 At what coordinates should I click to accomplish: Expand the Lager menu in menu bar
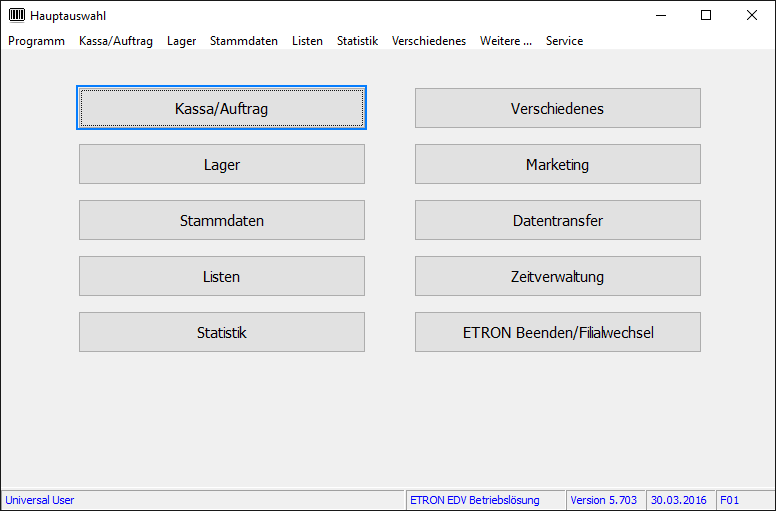click(181, 41)
